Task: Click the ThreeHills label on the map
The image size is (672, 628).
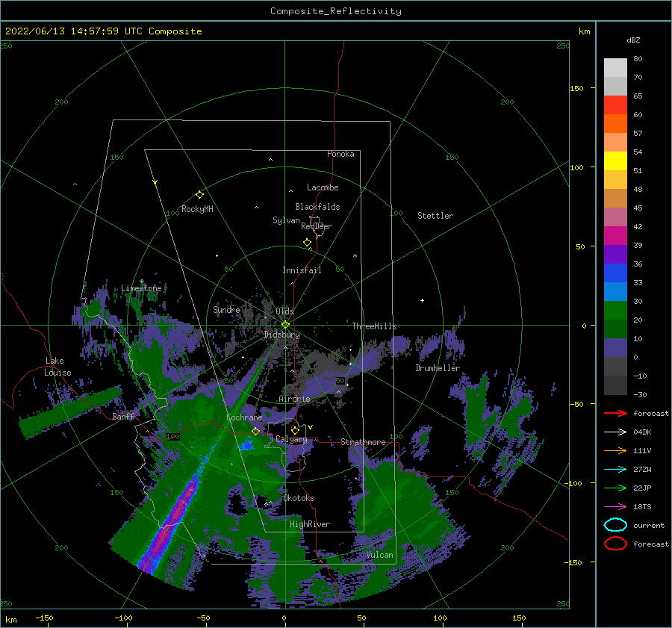Action: point(374,326)
